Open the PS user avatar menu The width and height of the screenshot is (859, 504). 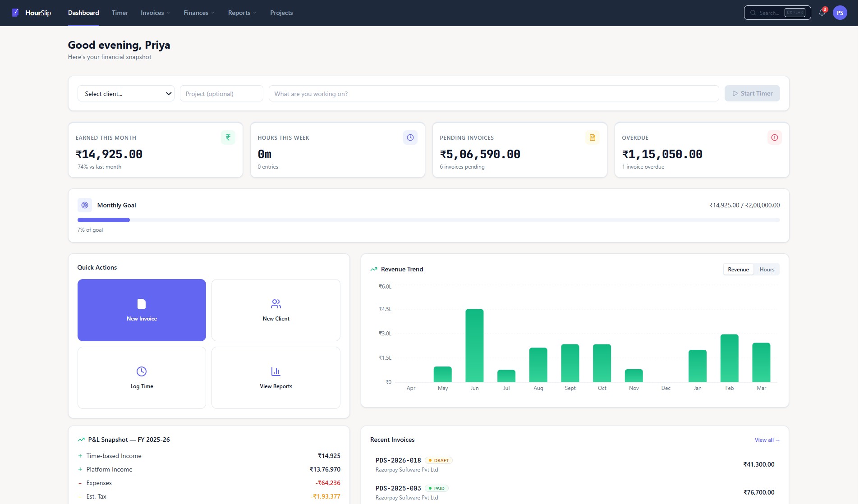[x=840, y=13]
